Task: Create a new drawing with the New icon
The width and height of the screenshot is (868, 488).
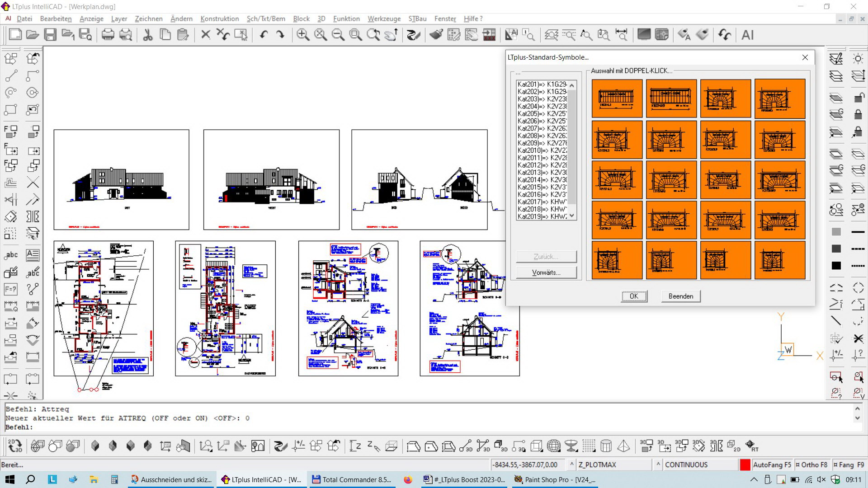Action: pyautogui.click(x=15, y=35)
